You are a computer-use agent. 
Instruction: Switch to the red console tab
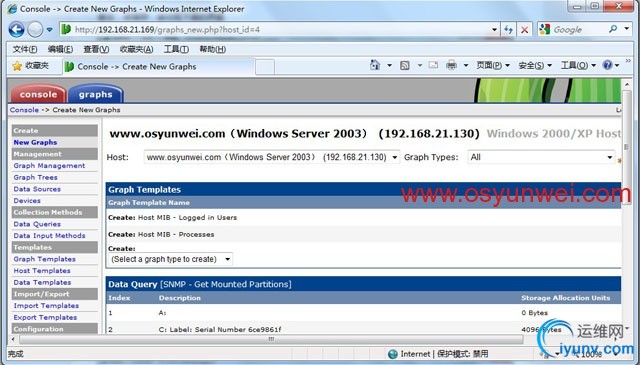click(38, 94)
